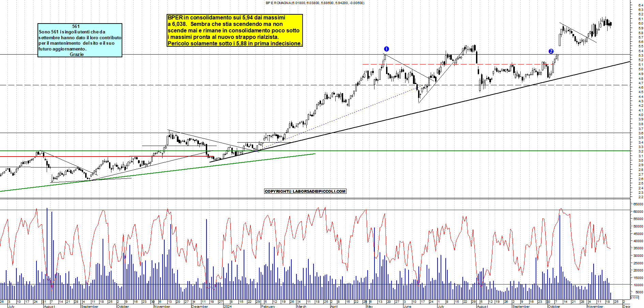Click the blue circle marker numbered 1
This screenshot has width=644, height=308.
[386, 49]
